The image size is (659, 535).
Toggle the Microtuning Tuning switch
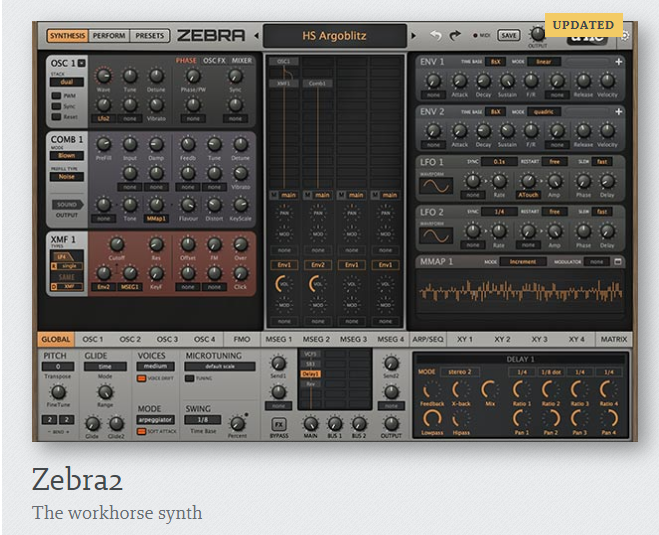(x=190, y=378)
